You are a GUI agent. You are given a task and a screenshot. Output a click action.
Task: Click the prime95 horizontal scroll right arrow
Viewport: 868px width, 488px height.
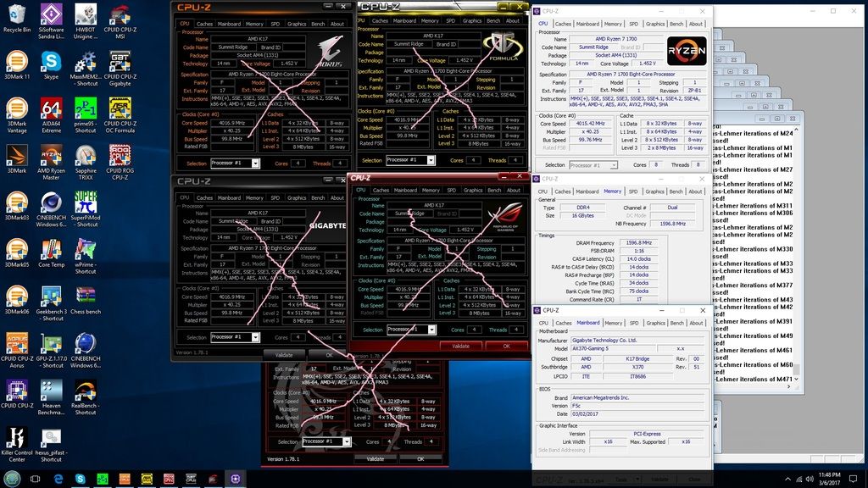(789, 386)
